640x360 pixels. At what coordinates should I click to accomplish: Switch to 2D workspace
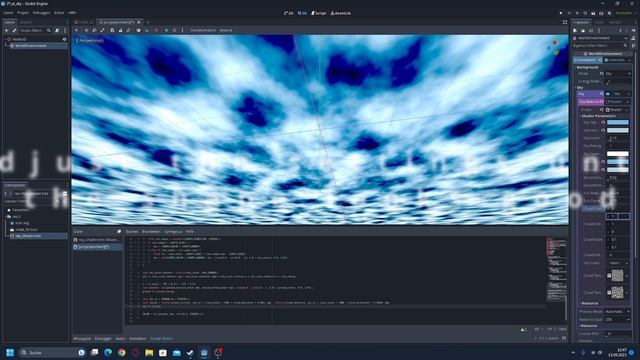pyautogui.click(x=289, y=13)
